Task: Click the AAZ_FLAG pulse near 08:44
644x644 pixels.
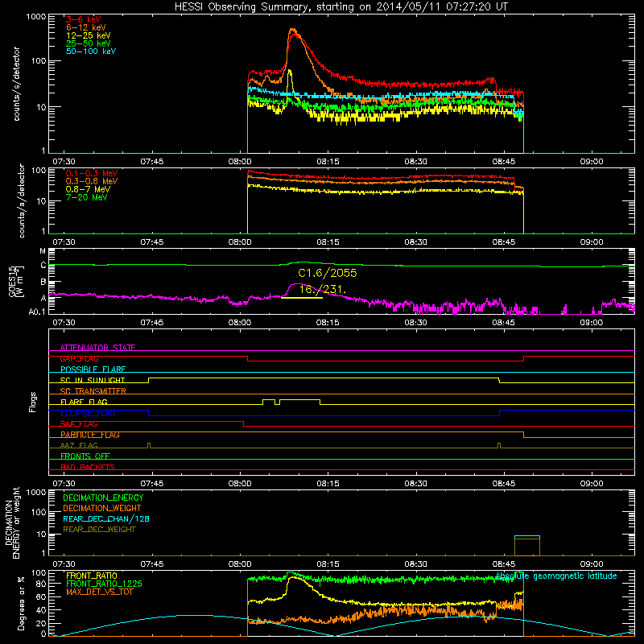Action: point(499,445)
